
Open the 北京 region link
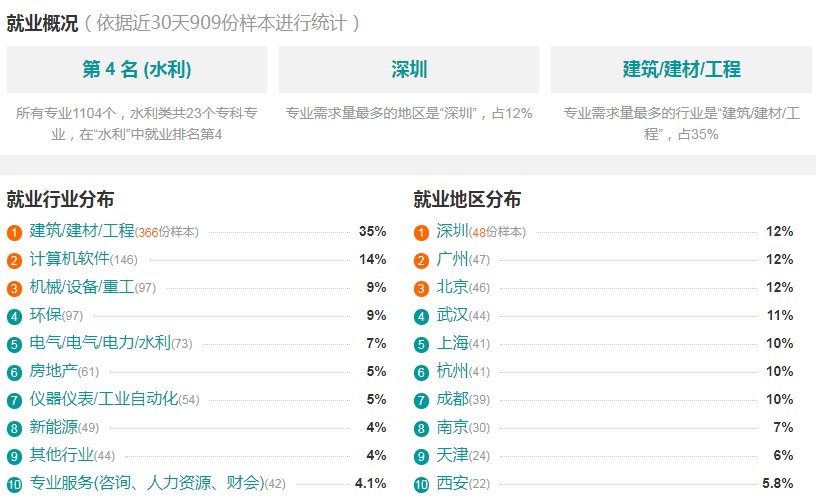pyautogui.click(x=452, y=287)
